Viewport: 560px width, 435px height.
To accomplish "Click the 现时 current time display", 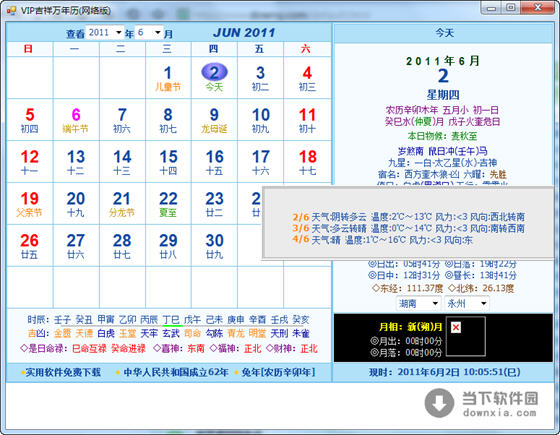I will point(444,372).
